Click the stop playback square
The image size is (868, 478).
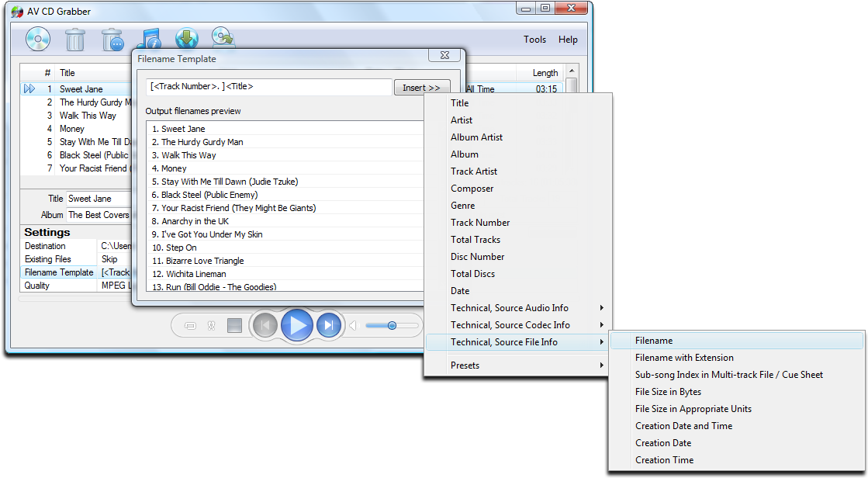pyautogui.click(x=235, y=326)
